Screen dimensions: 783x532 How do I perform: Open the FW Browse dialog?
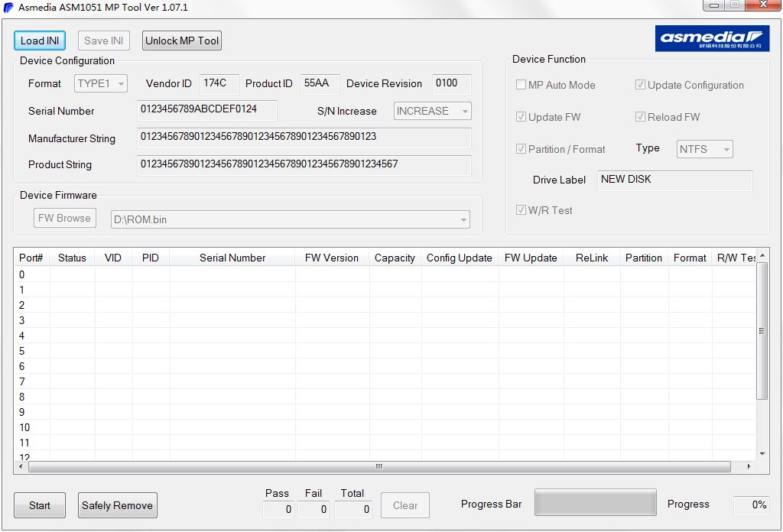coord(64,218)
